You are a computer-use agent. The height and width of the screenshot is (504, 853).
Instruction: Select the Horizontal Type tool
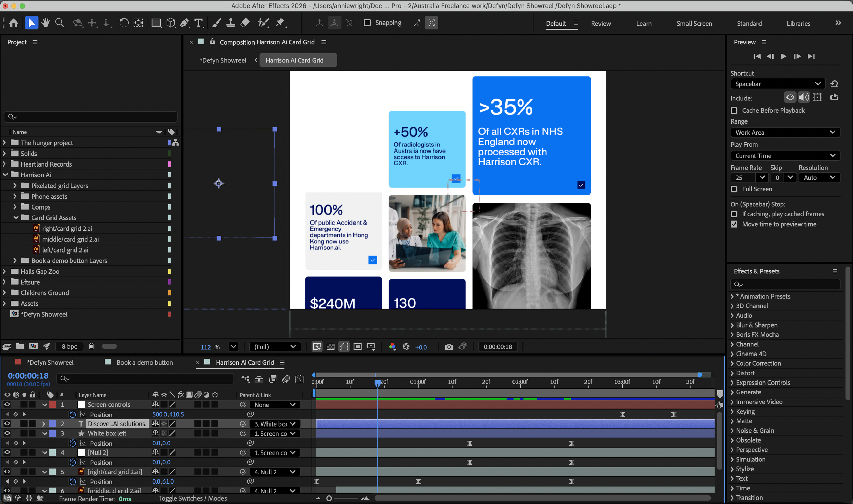(x=199, y=23)
